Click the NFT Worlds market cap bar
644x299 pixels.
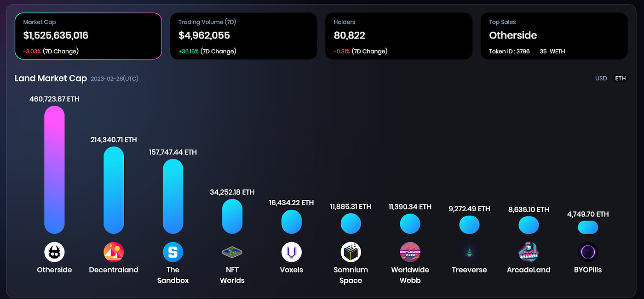click(x=232, y=216)
